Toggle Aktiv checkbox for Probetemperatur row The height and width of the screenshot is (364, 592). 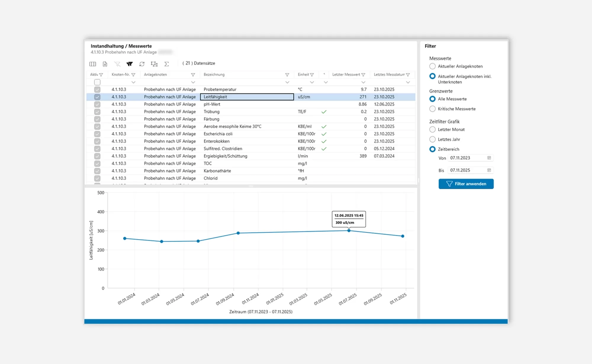(97, 89)
